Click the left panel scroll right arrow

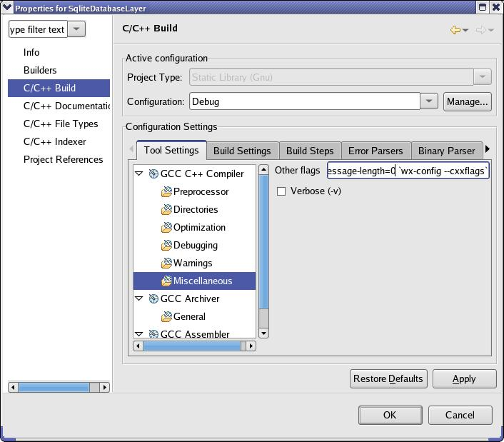(104, 387)
